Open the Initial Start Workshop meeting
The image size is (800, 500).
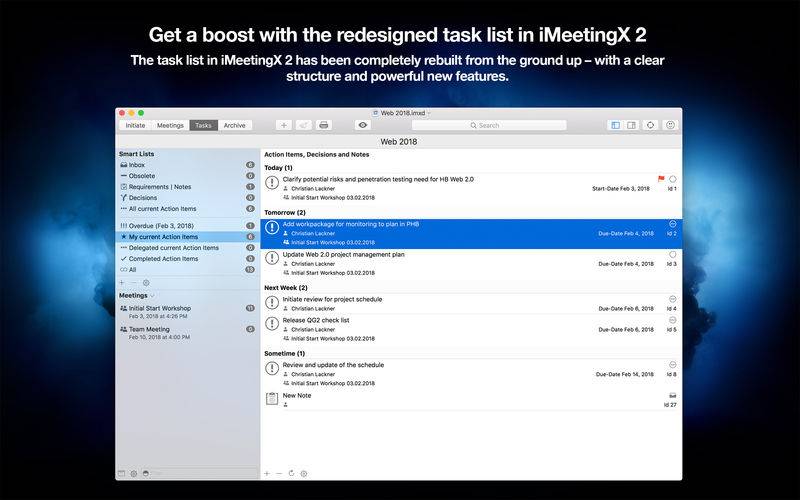(188, 312)
